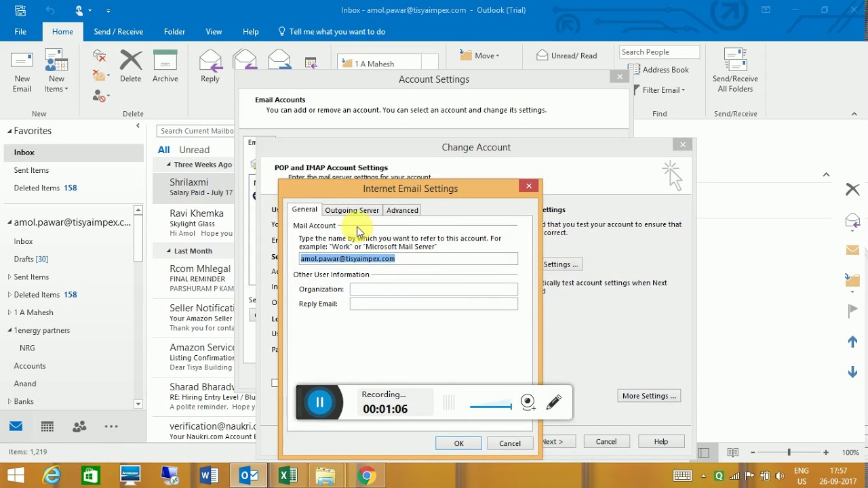This screenshot has height=488, width=868.
Task: Switch to the View ribbon tab
Action: click(x=214, y=32)
